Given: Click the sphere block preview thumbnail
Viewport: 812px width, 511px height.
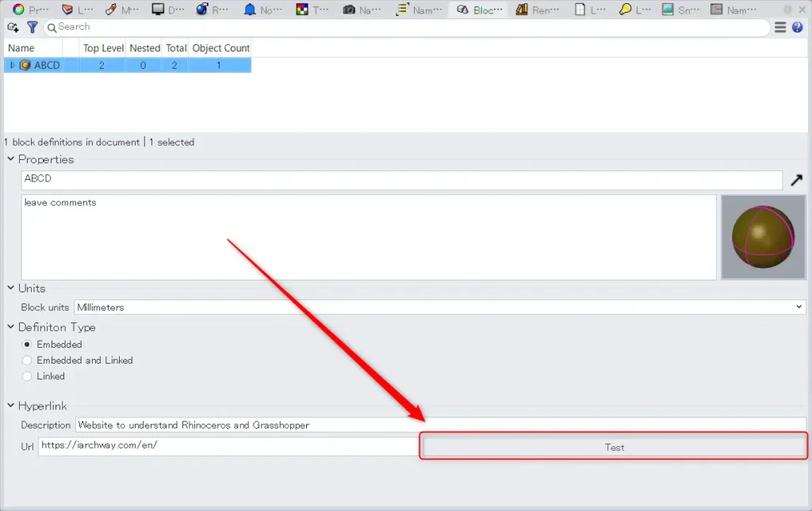Looking at the screenshot, I should (x=762, y=238).
